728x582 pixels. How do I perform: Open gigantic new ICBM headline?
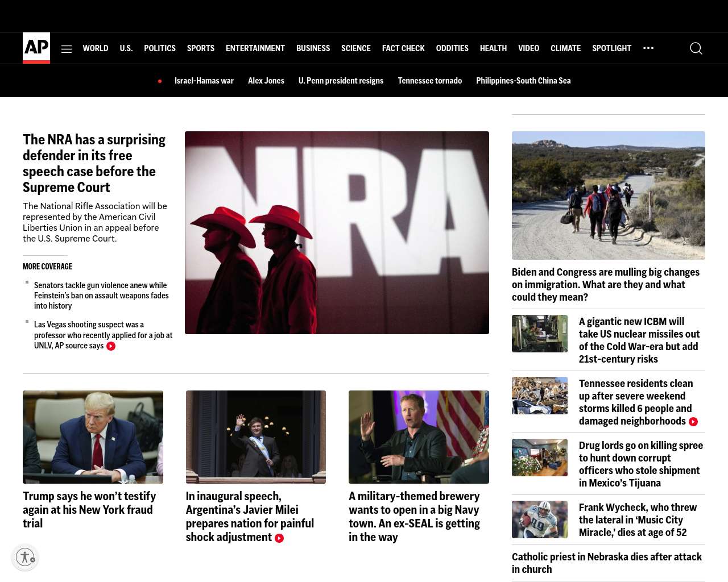[x=639, y=340]
